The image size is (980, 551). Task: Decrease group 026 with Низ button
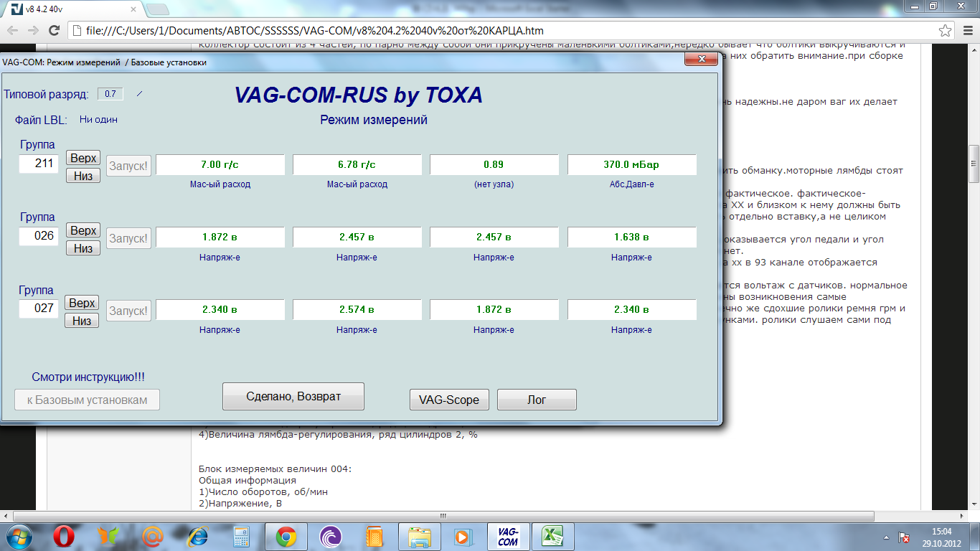[x=83, y=248]
